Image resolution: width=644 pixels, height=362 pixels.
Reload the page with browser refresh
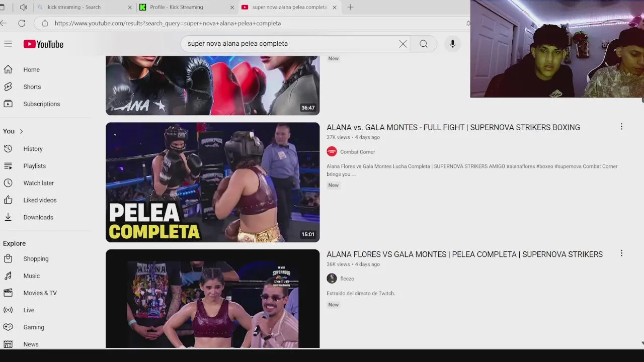[x=22, y=23]
